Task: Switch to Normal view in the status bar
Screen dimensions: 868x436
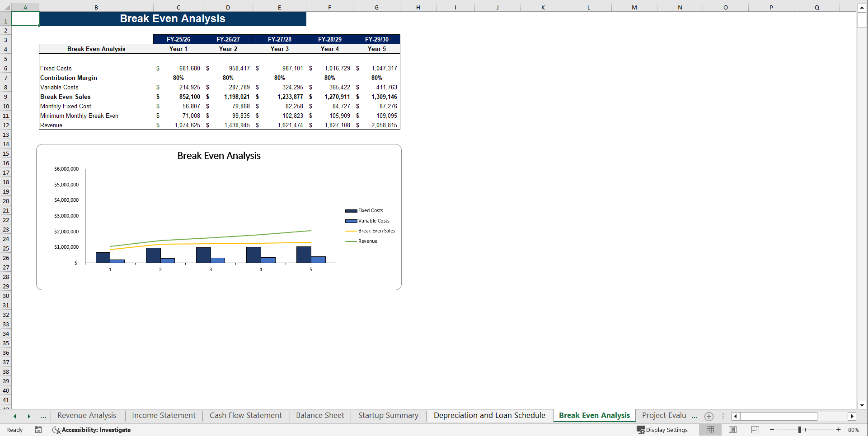Action: click(709, 430)
